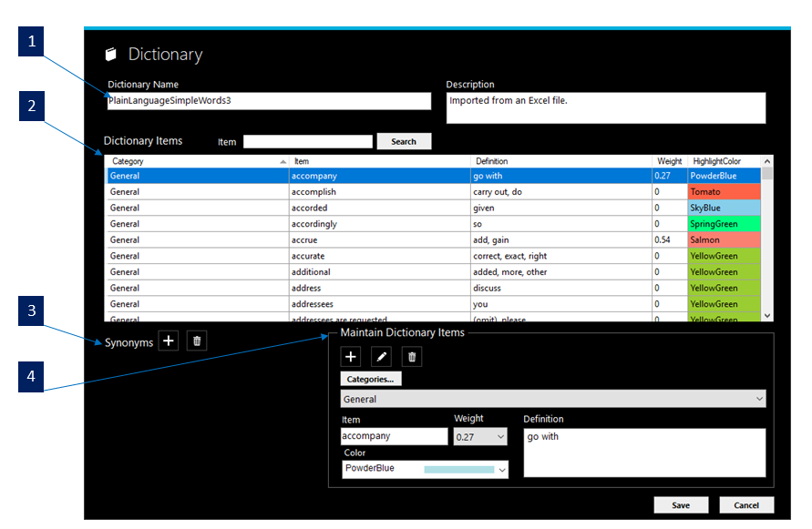Select the accomplish item cell
812x529 pixels.
380,192
